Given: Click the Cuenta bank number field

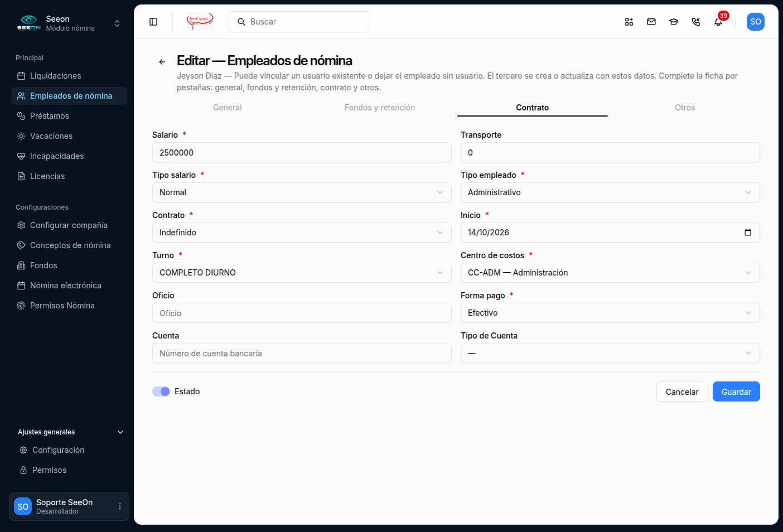Looking at the screenshot, I should click(302, 353).
